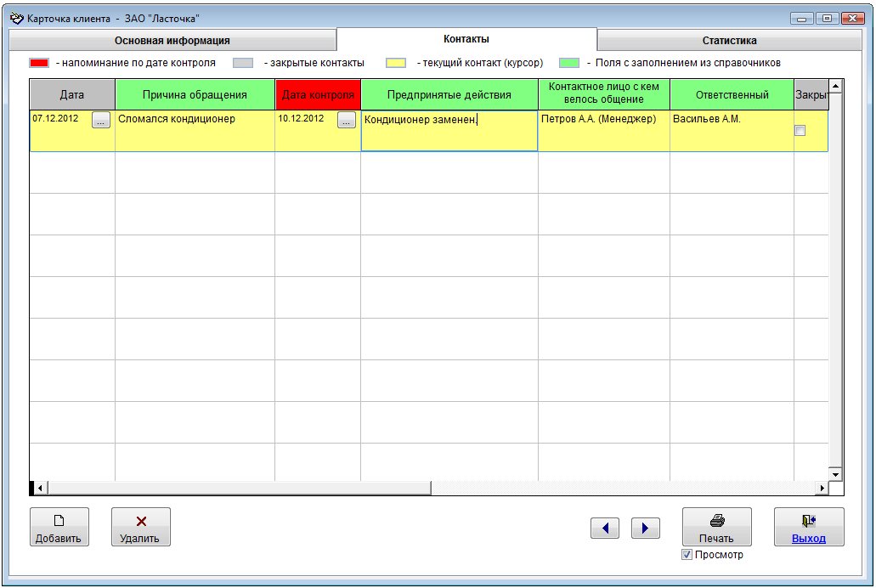This screenshot has height=588, width=876.
Task: Check the Закрыт checkbox in first row
Action: [800, 130]
